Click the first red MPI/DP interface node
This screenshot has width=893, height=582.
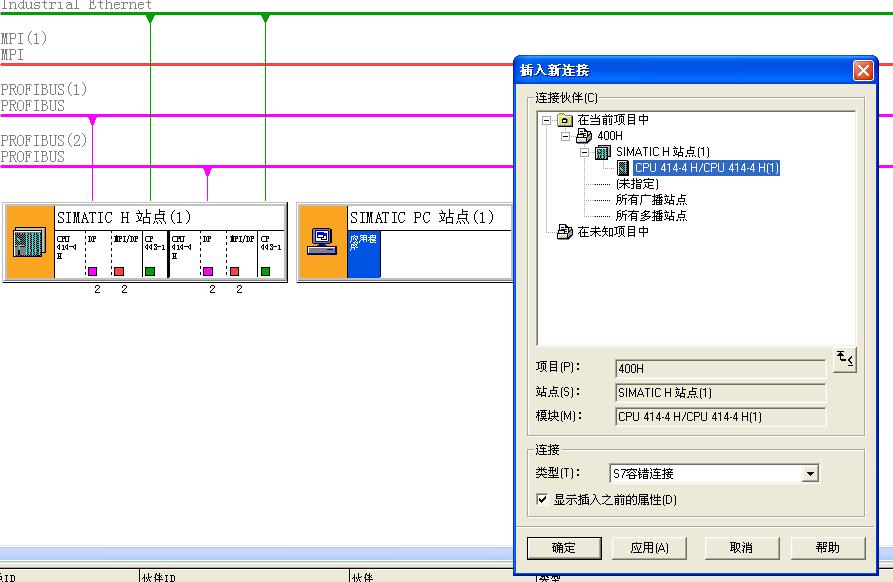(x=119, y=271)
